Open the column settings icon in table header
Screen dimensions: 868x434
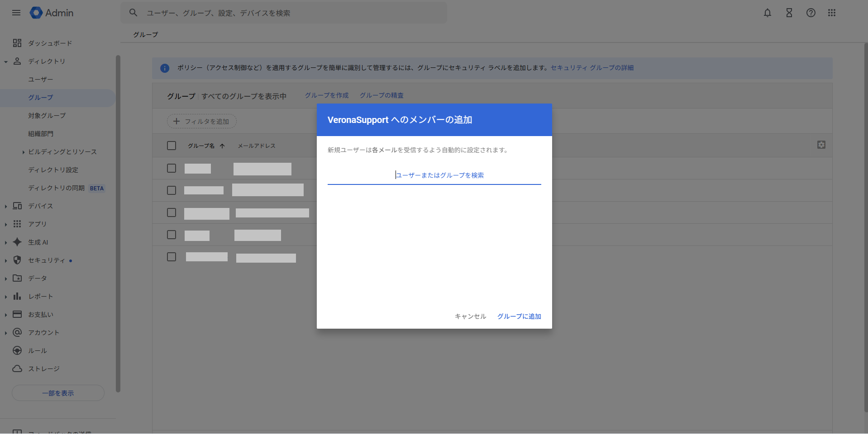(821, 145)
